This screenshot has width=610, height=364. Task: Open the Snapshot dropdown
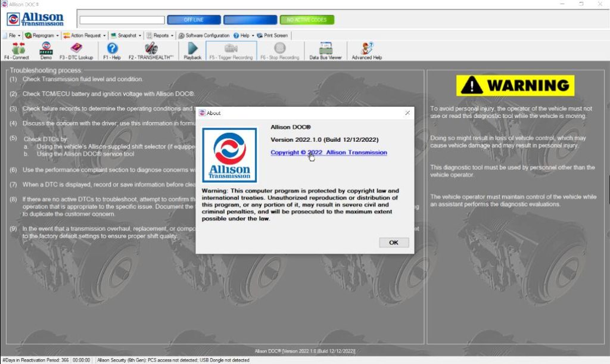point(125,35)
